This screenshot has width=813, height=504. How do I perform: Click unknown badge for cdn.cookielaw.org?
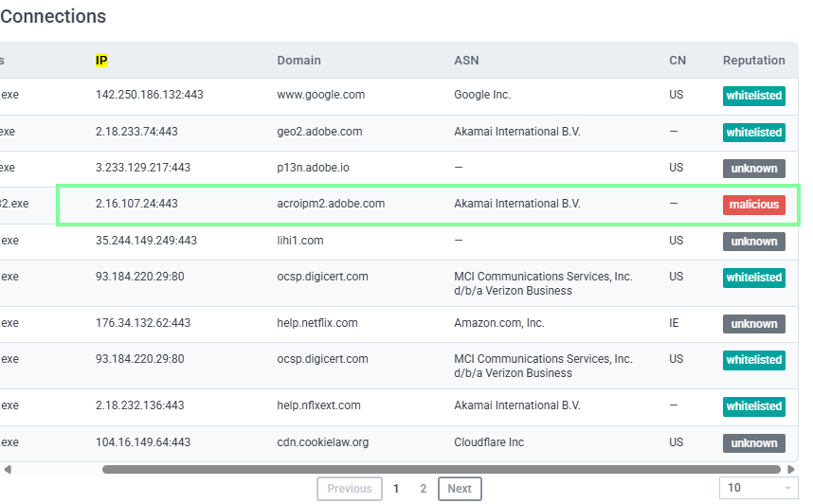point(754,443)
